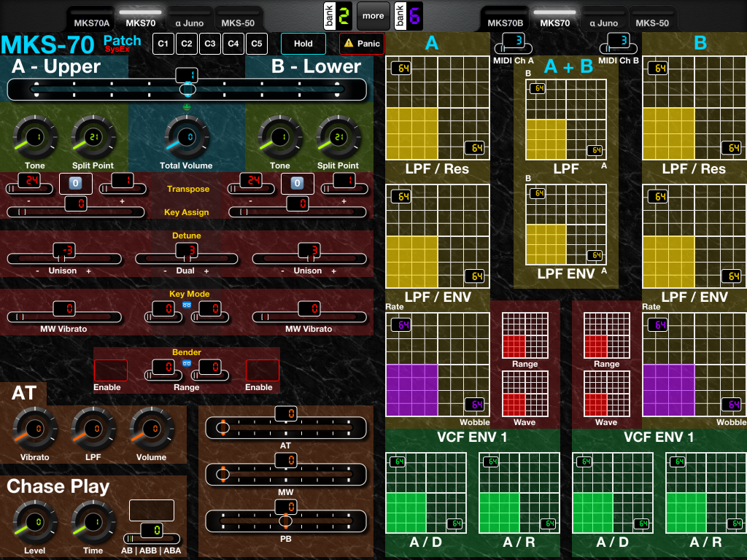This screenshot has width=747, height=560.
Task: Click the B LPF / Res XY pad
Action: click(x=694, y=108)
